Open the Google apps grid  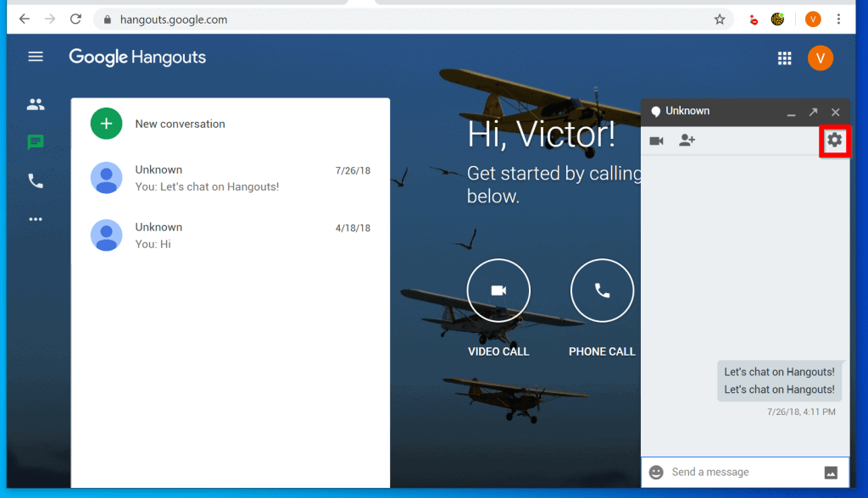tap(784, 58)
